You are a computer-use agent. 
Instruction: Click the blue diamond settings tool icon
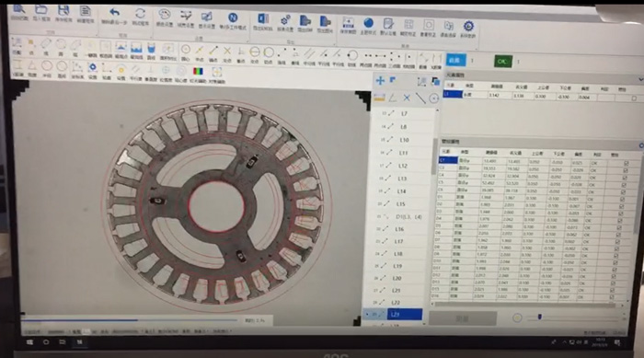click(x=92, y=67)
